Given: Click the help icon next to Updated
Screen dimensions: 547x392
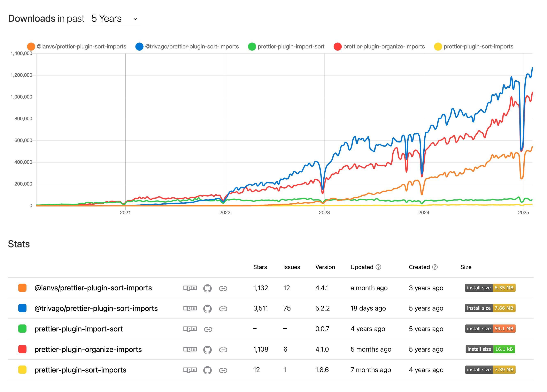Looking at the screenshot, I should (378, 267).
